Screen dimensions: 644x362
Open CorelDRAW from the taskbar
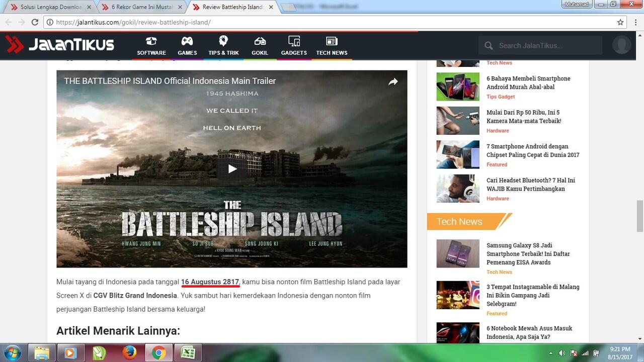tap(100, 353)
